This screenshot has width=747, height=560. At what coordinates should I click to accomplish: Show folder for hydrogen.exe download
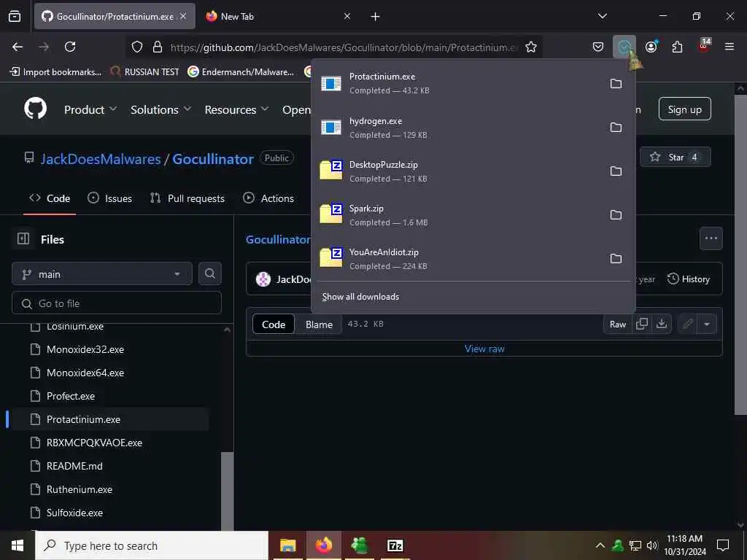616,127
